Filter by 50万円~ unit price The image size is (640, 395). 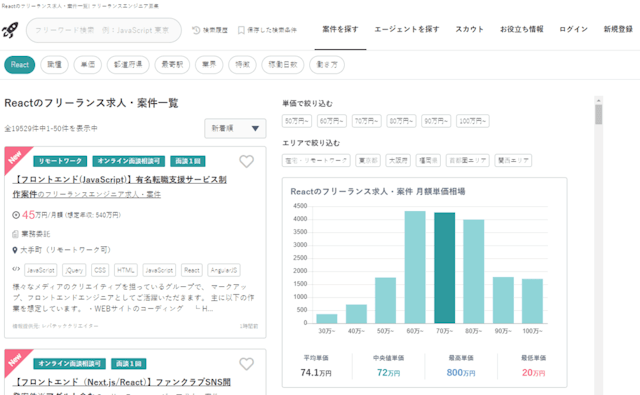point(297,121)
